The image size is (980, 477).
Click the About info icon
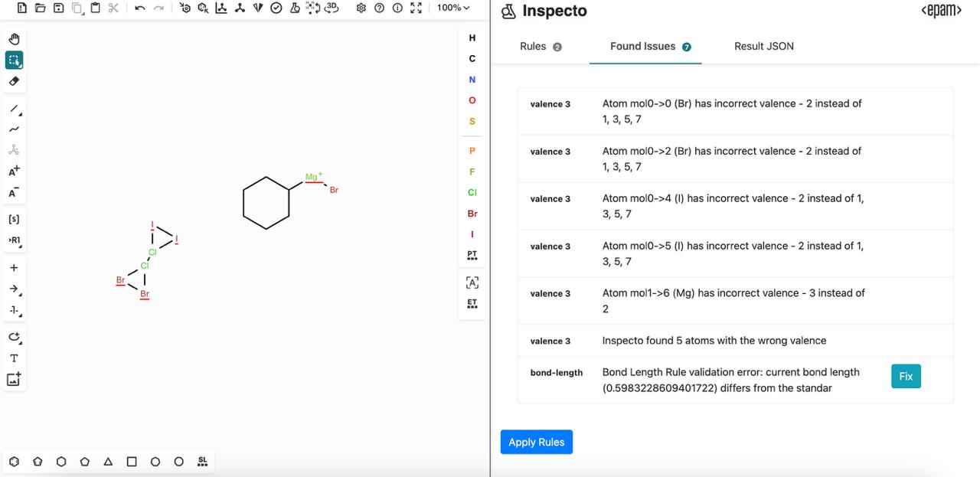pyautogui.click(x=397, y=8)
